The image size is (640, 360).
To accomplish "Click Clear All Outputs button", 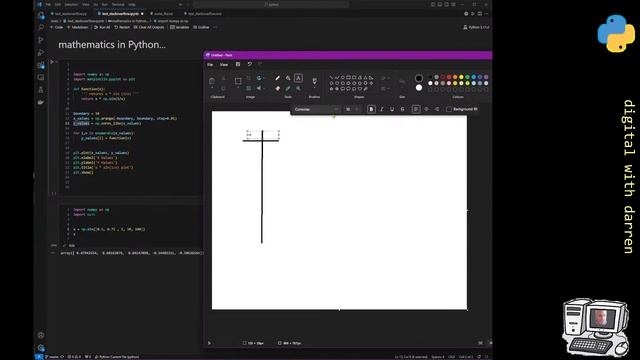I will tap(149, 27).
